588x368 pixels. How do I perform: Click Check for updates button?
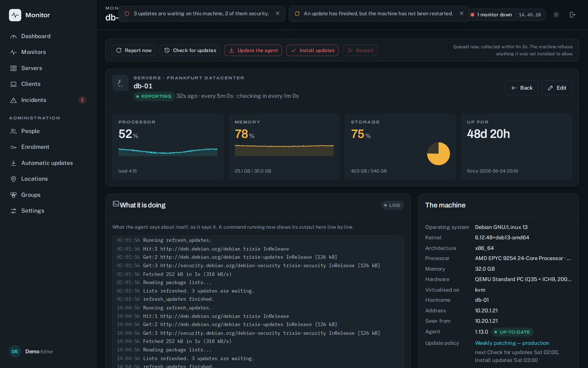[x=190, y=50]
